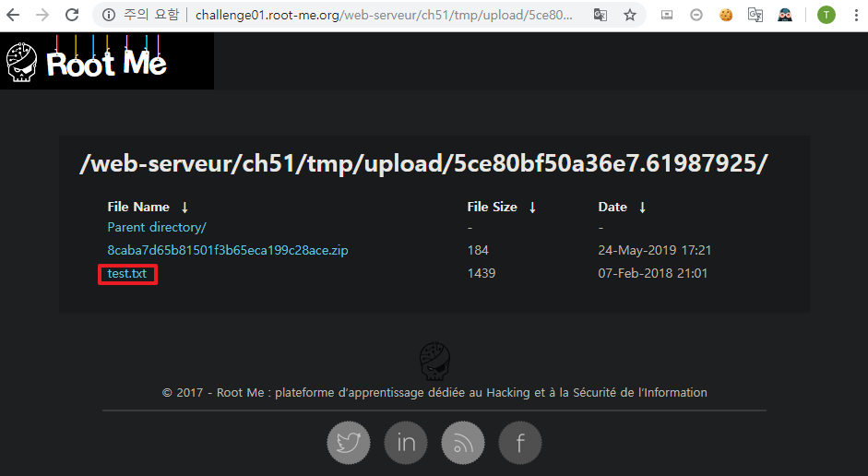The image size is (868, 476).
Task: Sort by File Name column arrow
Action: (184, 208)
